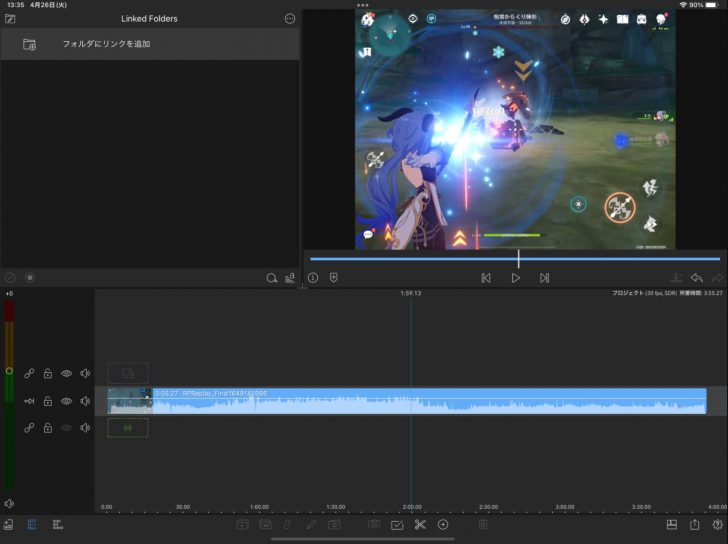728x544 pixels.
Task: Click the 1:00:00 ruler mark
Action: (259, 507)
